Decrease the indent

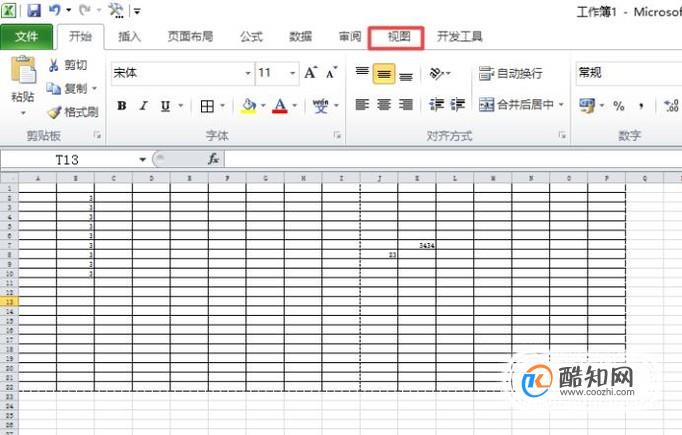(x=436, y=104)
